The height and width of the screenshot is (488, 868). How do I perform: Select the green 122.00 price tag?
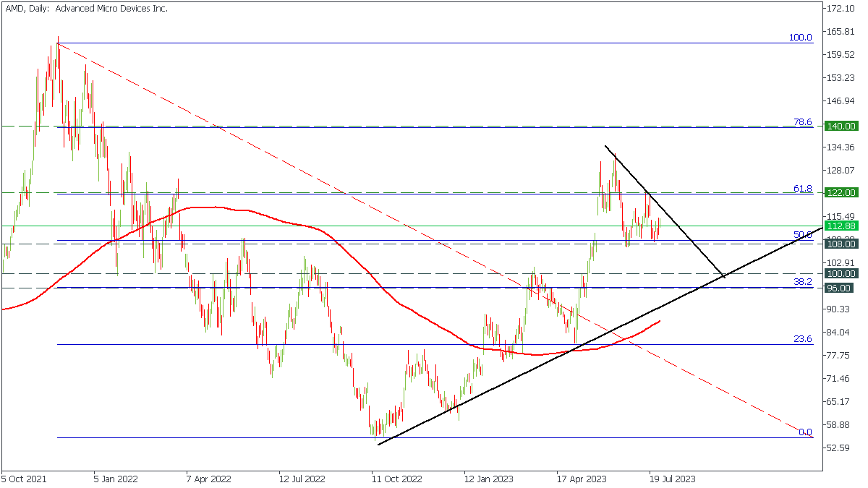point(841,192)
